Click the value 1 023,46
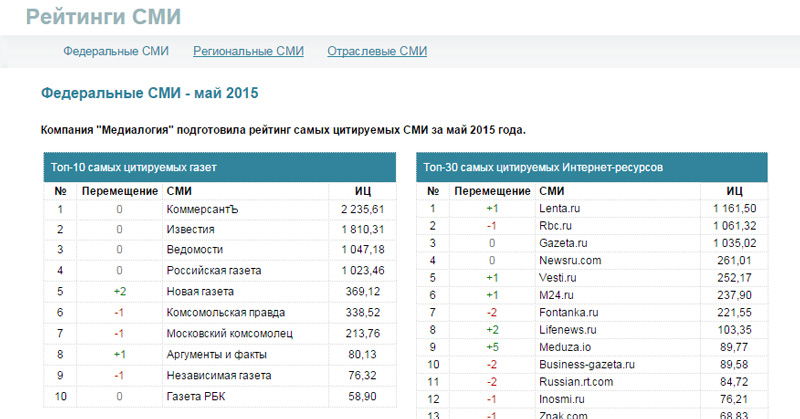The image size is (800, 419). pyautogui.click(x=362, y=271)
